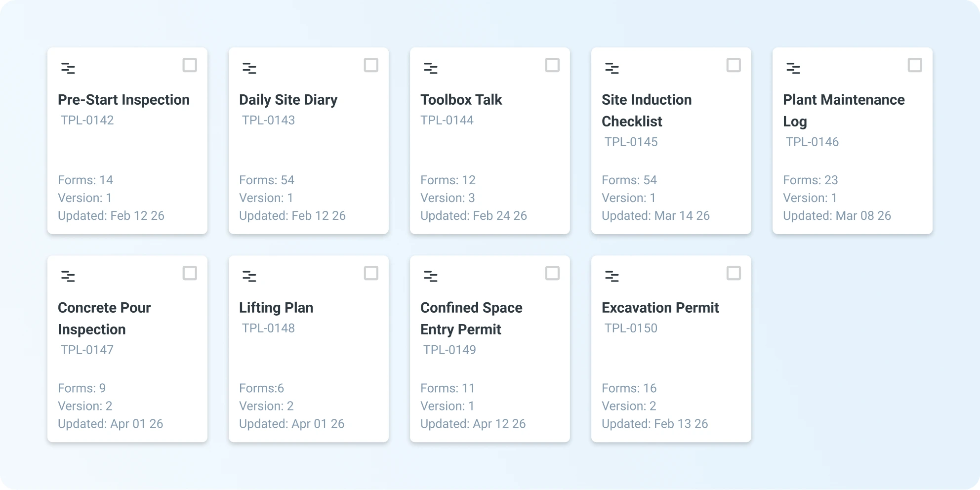This screenshot has height=490, width=980.
Task: Open the Site Induction Checklist title
Action: point(647,111)
